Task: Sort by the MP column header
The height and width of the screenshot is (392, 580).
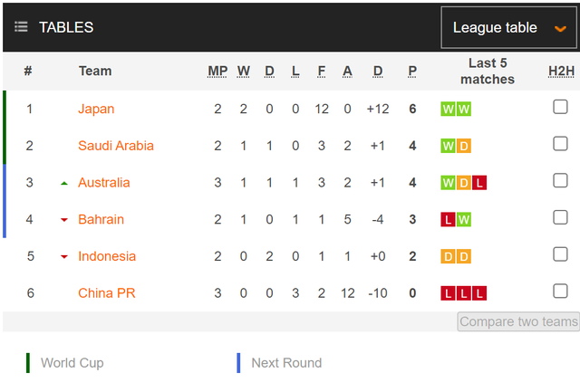Action: (x=217, y=71)
